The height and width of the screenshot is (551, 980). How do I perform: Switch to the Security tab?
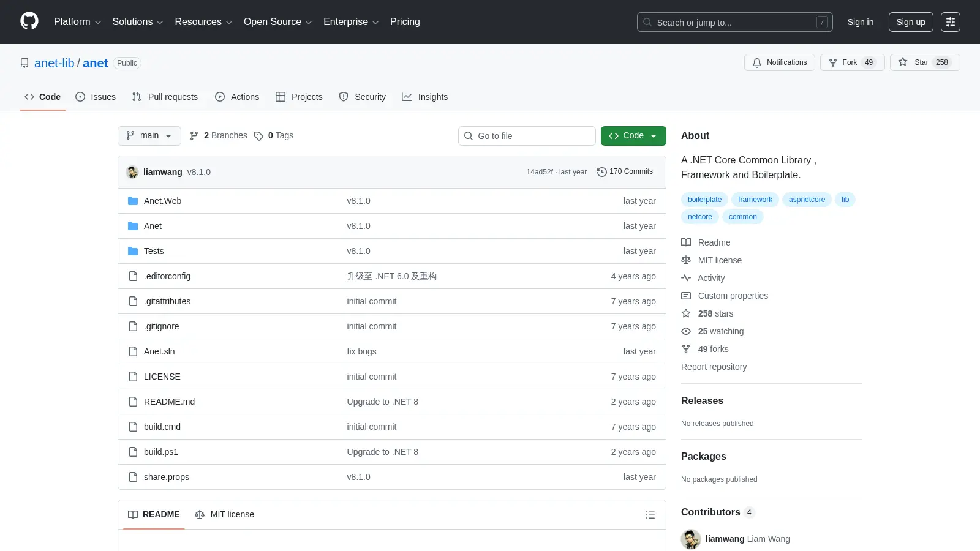[363, 97]
